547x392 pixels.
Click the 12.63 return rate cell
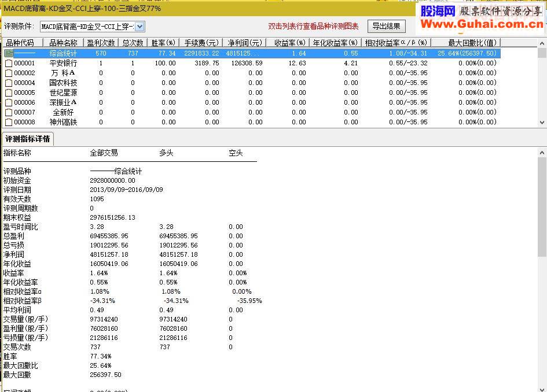tap(298, 64)
